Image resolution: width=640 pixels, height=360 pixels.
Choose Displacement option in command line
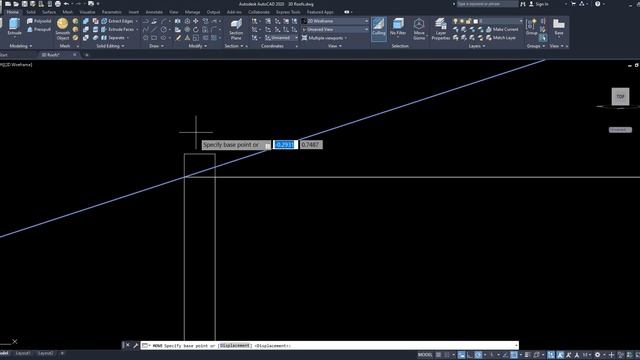coord(235,346)
